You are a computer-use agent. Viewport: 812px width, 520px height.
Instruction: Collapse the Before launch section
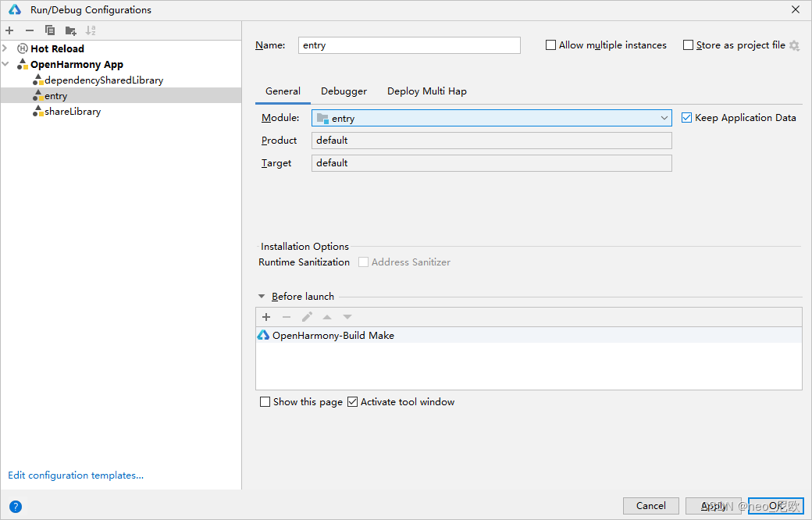tap(262, 297)
